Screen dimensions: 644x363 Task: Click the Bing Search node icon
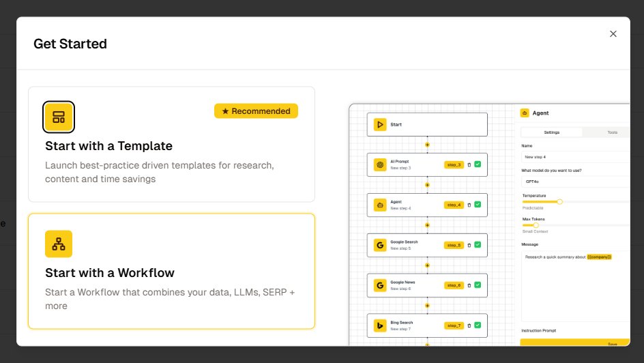pyautogui.click(x=380, y=325)
